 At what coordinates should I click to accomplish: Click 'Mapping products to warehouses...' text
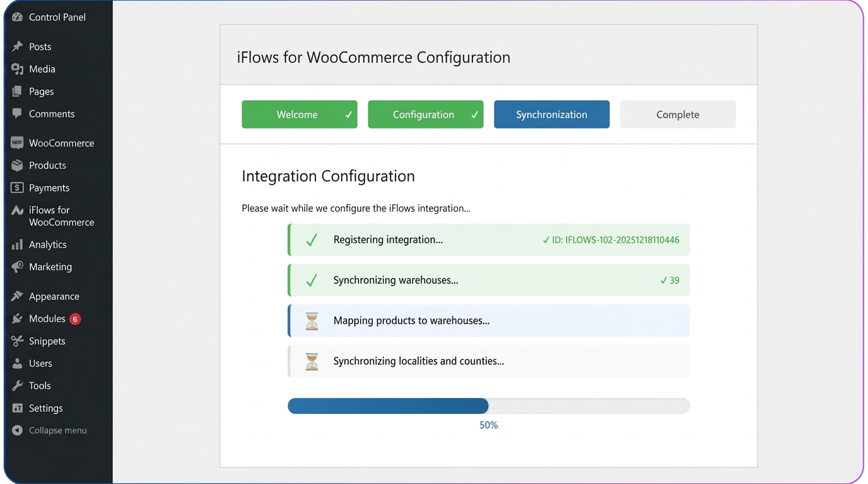click(411, 321)
